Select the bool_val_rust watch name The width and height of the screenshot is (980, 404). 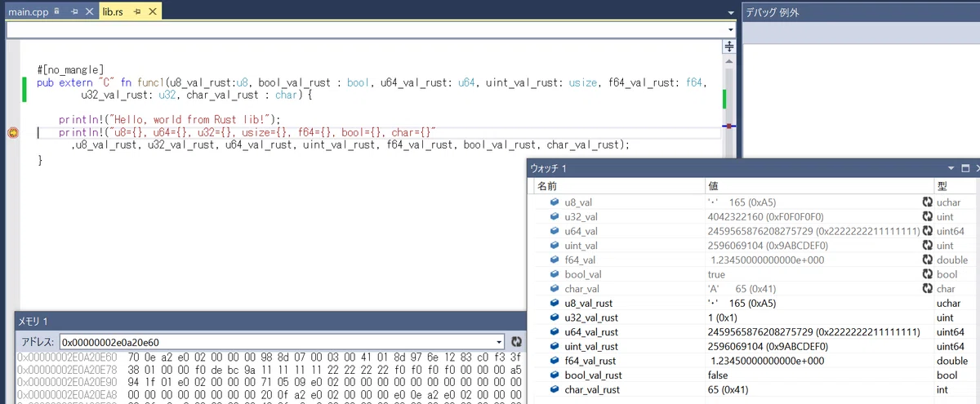pyautogui.click(x=594, y=375)
